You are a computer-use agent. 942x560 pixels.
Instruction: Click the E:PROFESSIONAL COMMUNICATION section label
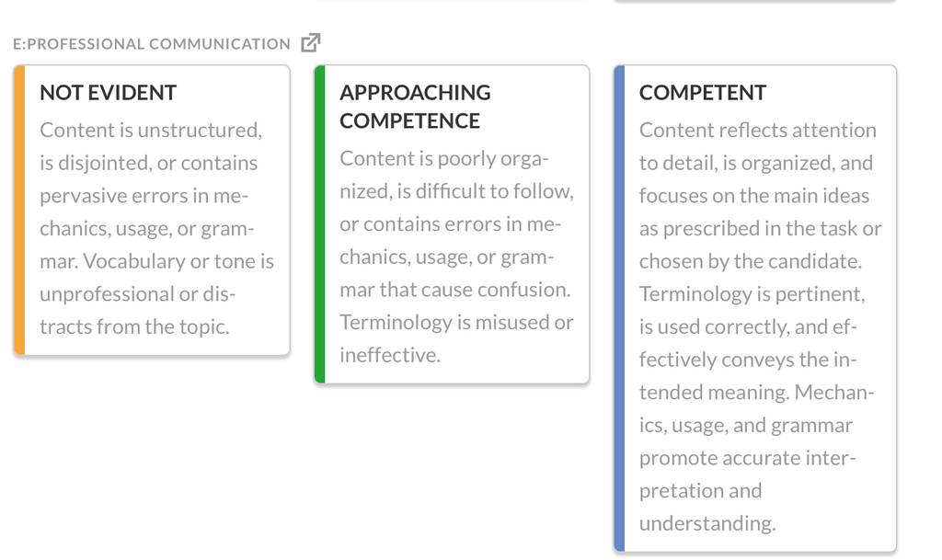(x=152, y=44)
